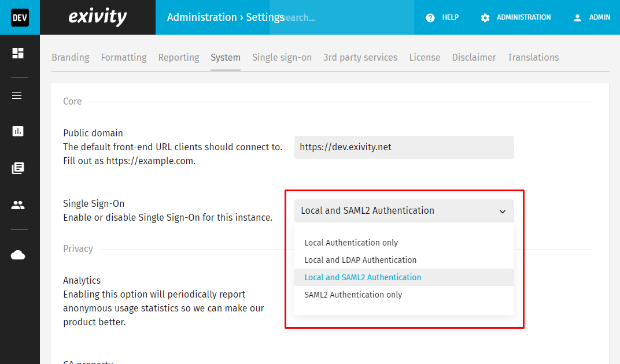Click the Help question mark icon

(x=430, y=17)
